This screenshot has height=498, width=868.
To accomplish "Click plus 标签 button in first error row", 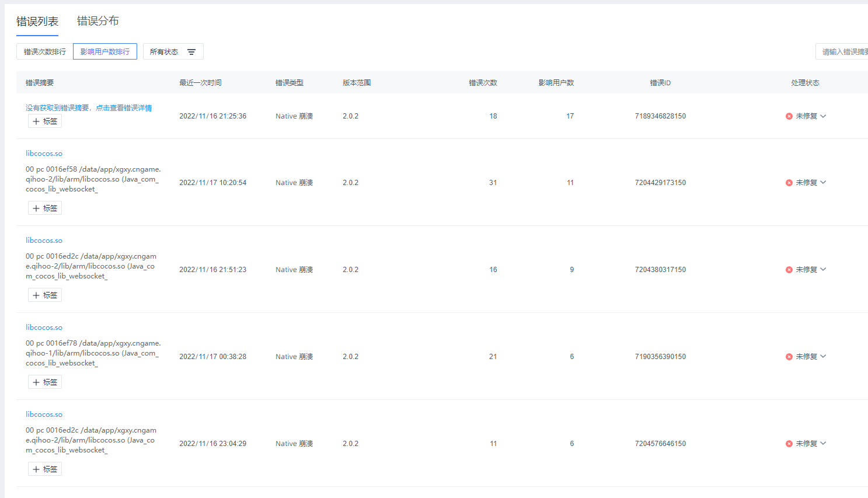I will click(x=45, y=121).
